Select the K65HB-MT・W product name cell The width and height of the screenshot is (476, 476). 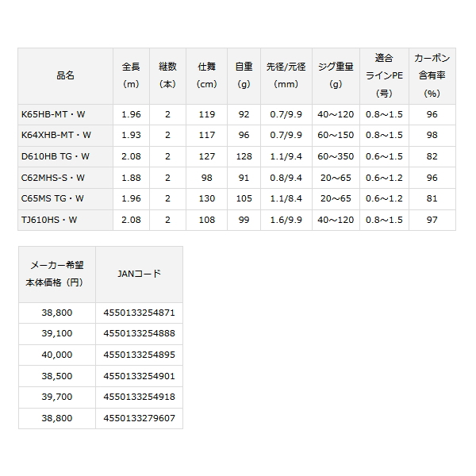[x=56, y=113]
